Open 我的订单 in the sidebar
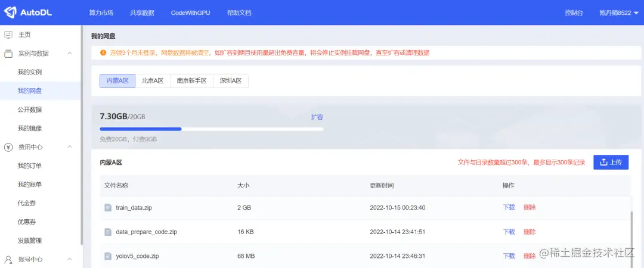The width and height of the screenshot is (644, 268). pyautogui.click(x=30, y=166)
